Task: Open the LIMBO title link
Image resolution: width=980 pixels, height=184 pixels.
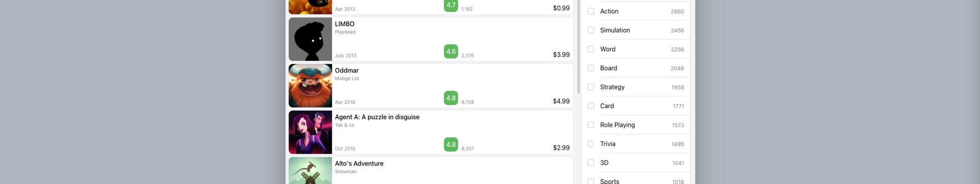Action: [x=345, y=24]
